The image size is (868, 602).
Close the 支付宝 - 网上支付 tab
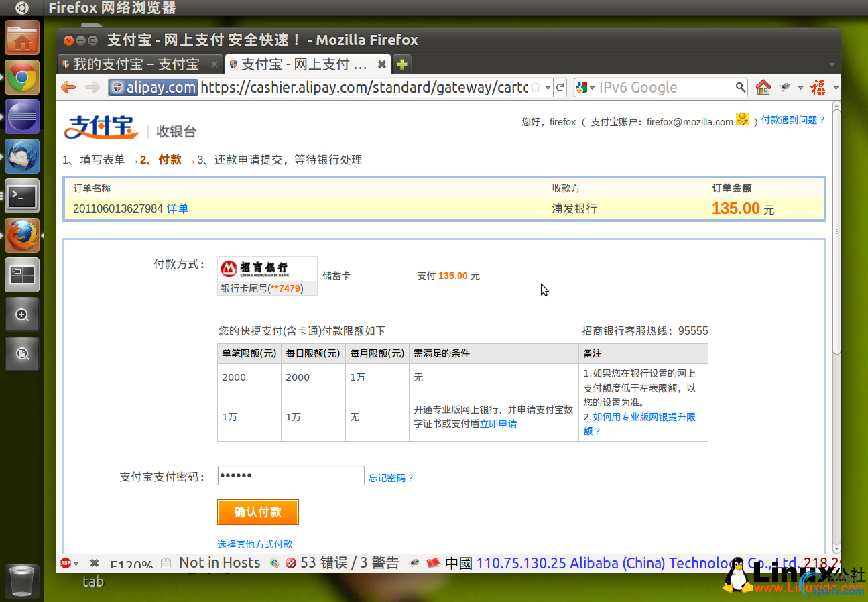tap(381, 64)
